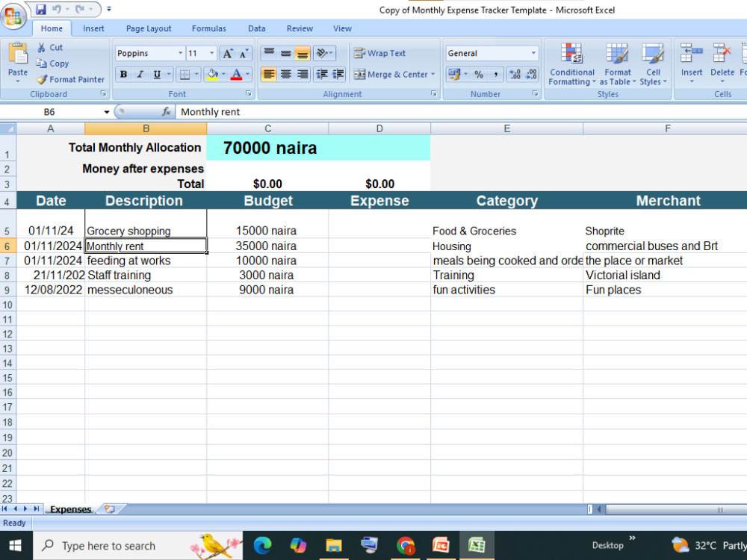Open Conditional Formatting menu
Image resolution: width=747 pixels, height=560 pixels.
(x=571, y=63)
